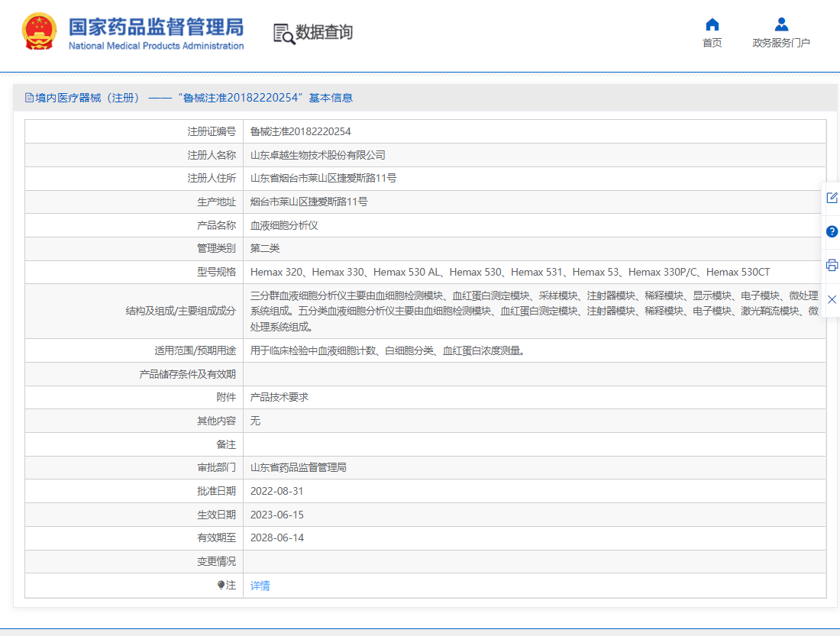Click the 其他内容 label
This screenshot has width=840, height=636.
coord(216,421)
